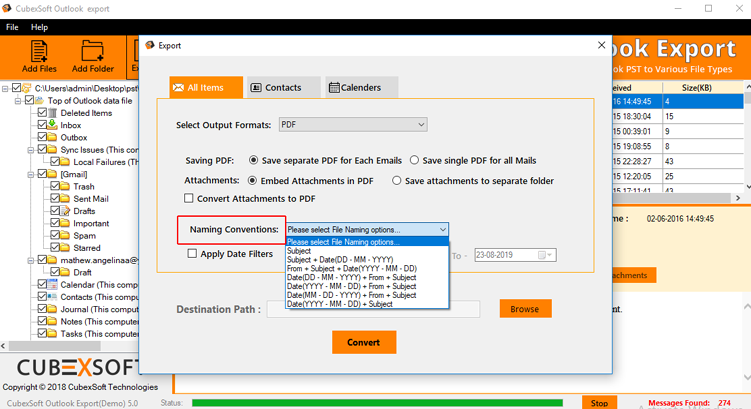The height and width of the screenshot is (409, 751).
Task: Select Save single PDF for all Mails
Action: tap(414, 160)
